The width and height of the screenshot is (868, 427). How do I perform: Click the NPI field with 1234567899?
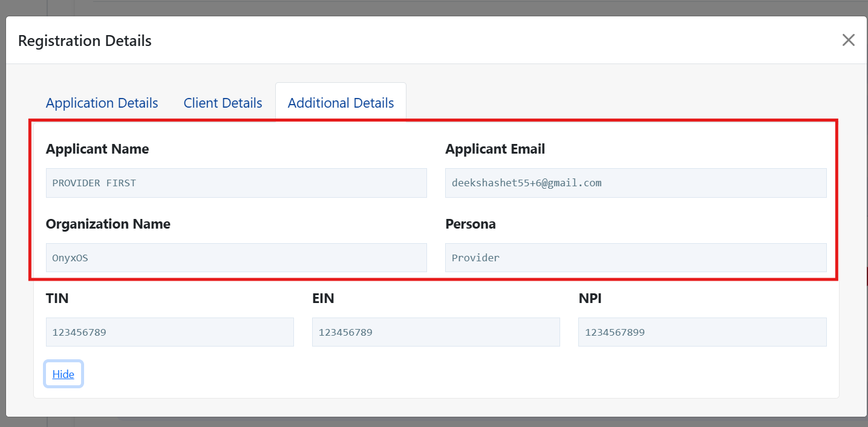tap(702, 332)
